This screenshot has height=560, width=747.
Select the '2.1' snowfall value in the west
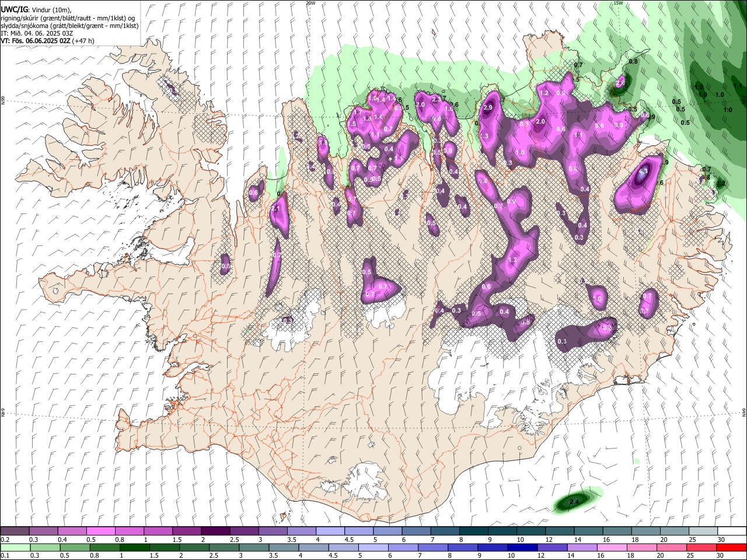[277, 209]
